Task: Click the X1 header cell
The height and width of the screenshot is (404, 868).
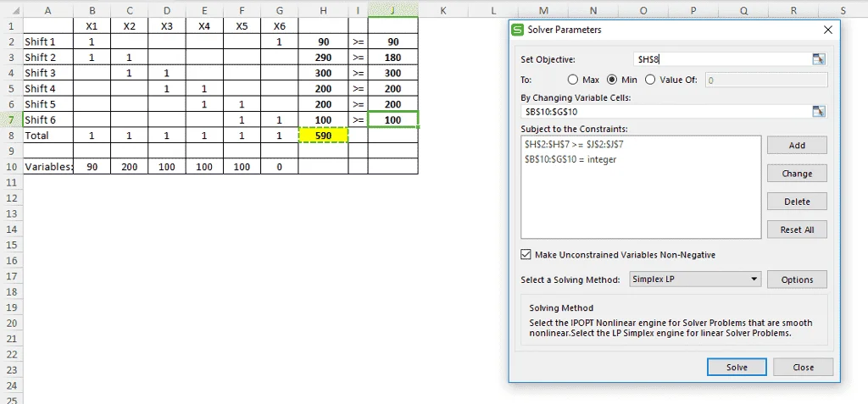Action: (92, 26)
